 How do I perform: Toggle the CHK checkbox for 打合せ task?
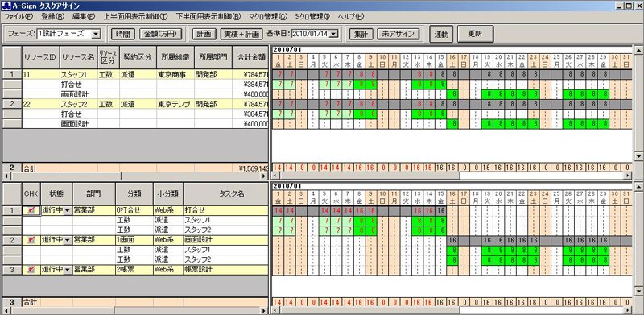point(31,210)
